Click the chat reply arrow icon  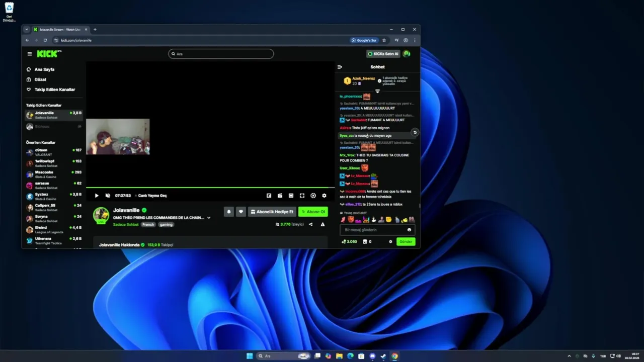click(415, 133)
